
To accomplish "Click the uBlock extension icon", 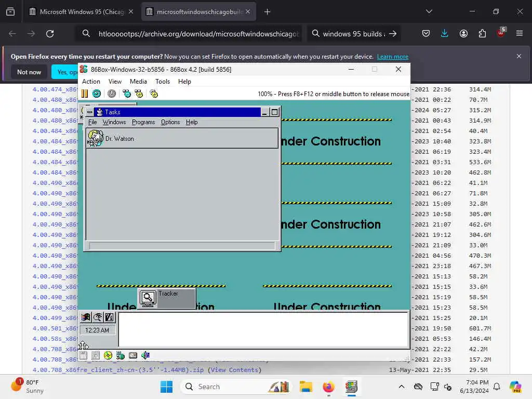I will (501, 33).
